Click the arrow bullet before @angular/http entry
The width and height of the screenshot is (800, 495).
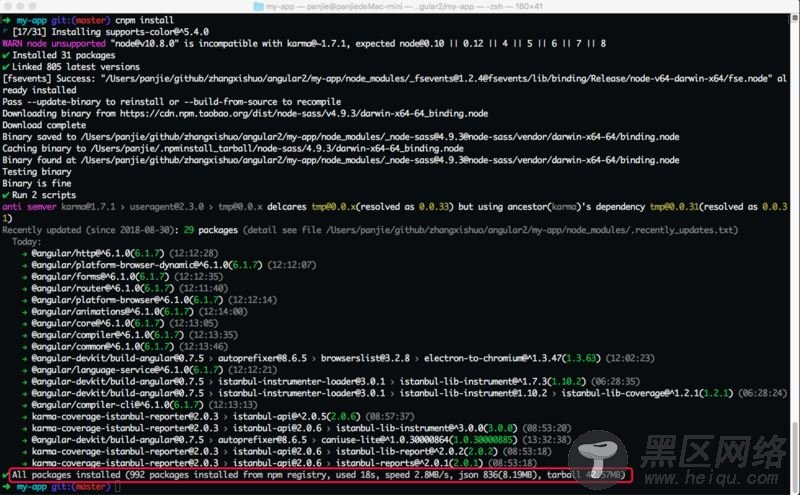24,254
